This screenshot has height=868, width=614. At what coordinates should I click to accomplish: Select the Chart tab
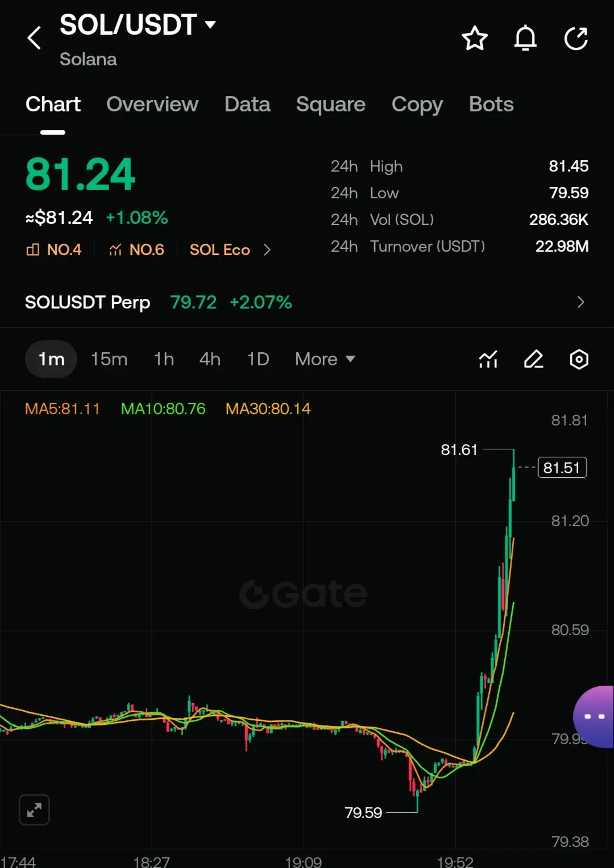click(53, 104)
